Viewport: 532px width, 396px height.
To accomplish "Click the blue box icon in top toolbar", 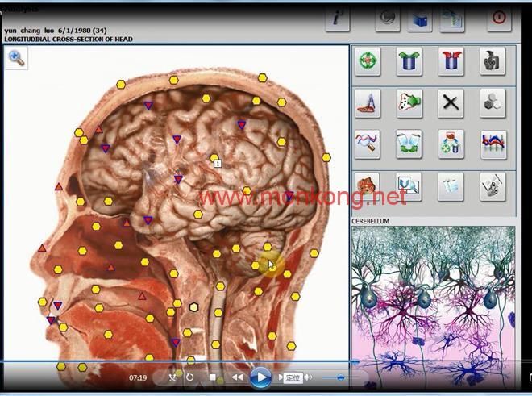I will click(420, 19).
